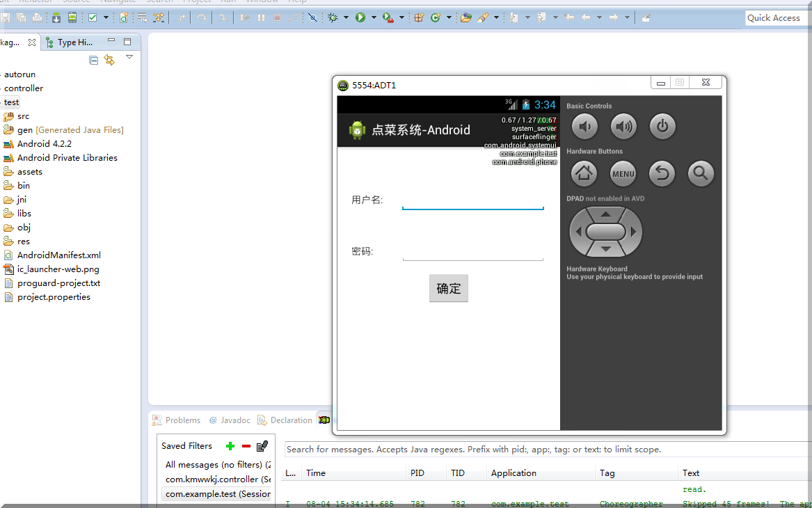Open the Package Explorer view menu triangle
The height and width of the screenshot is (508, 812).
click(x=129, y=58)
